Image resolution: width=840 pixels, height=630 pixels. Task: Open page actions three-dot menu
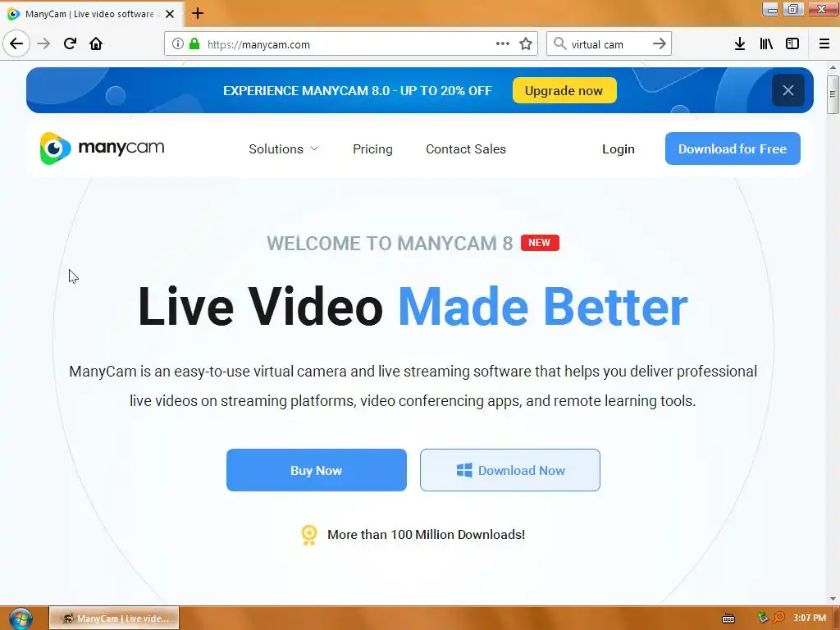[x=503, y=44]
